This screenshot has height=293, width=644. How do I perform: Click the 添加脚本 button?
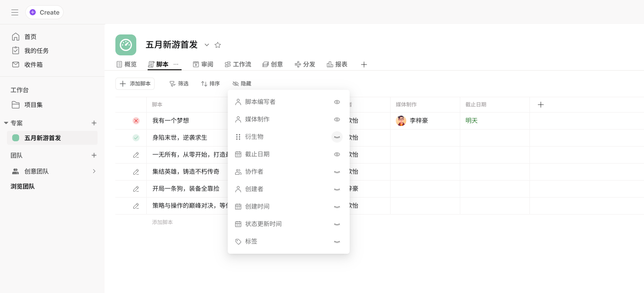tap(135, 84)
